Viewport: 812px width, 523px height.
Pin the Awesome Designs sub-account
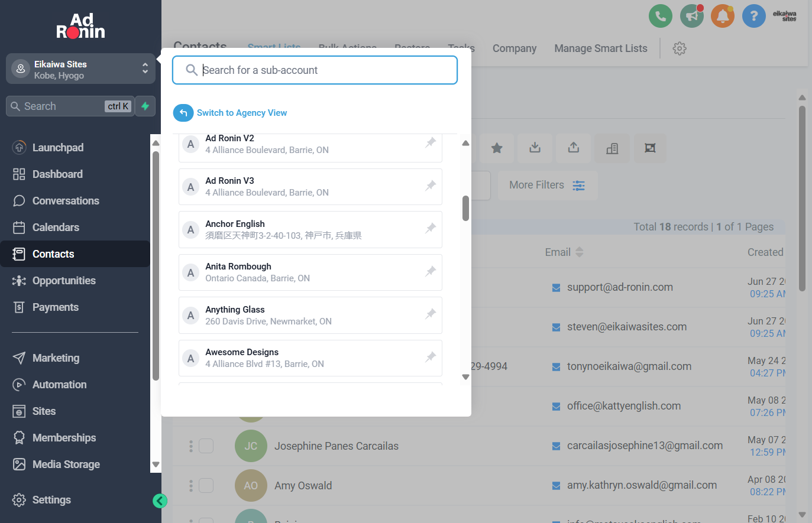431,357
